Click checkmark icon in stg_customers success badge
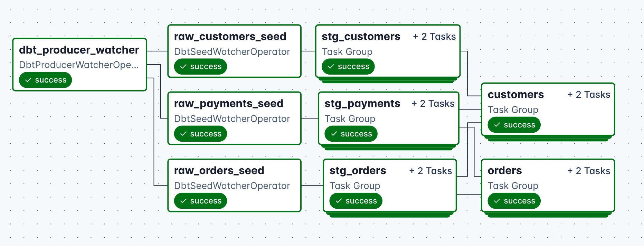The width and height of the screenshot is (644, 246). 331,67
